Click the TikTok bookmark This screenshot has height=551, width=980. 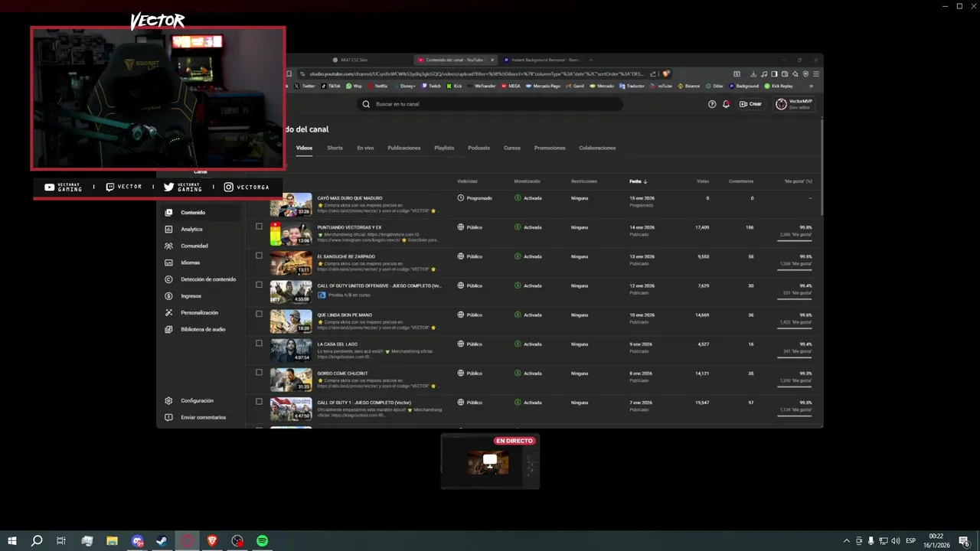point(331,86)
